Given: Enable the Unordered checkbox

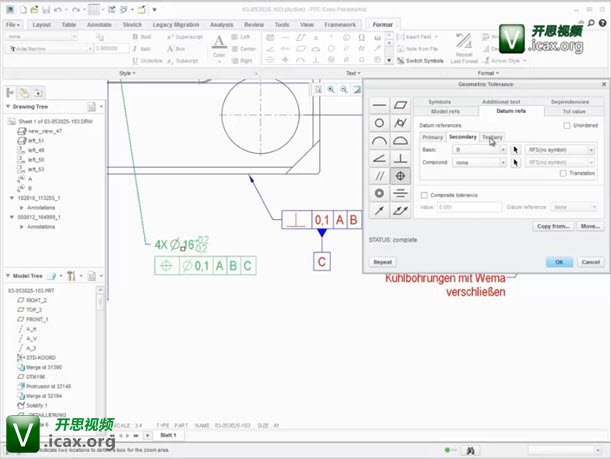Looking at the screenshot, I should tap(567, 125).
